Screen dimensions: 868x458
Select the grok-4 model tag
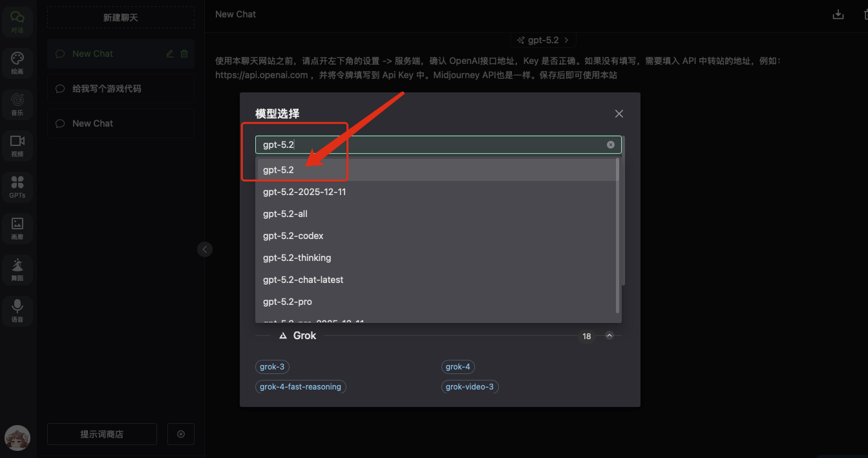click(458, 367)
